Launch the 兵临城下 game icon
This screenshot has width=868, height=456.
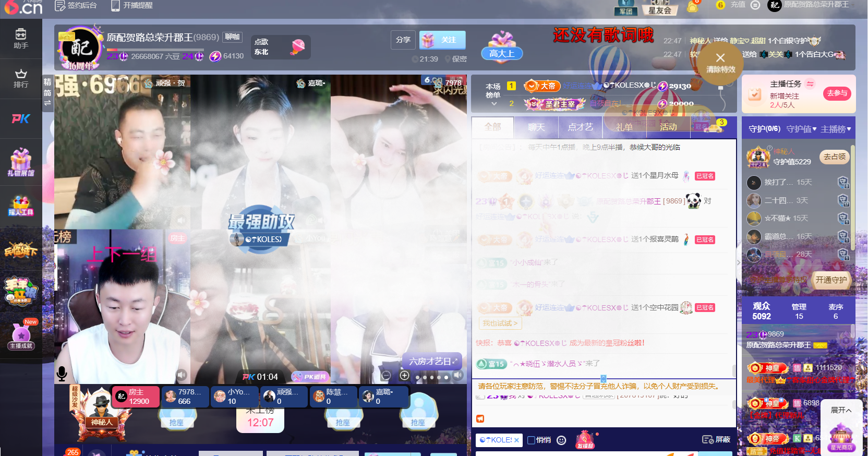click(21, 249)
